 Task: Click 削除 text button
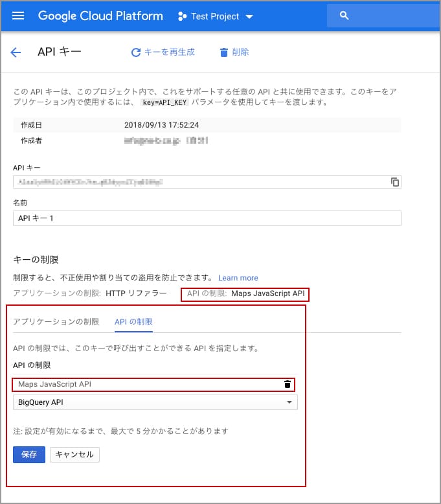click(240, 52)
